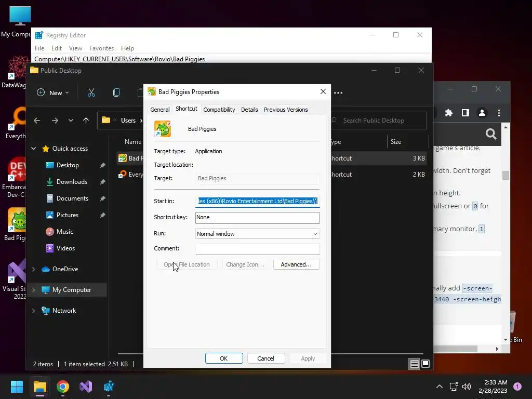
Task: Open the browser three-dot menu
Action: point(499,113)
